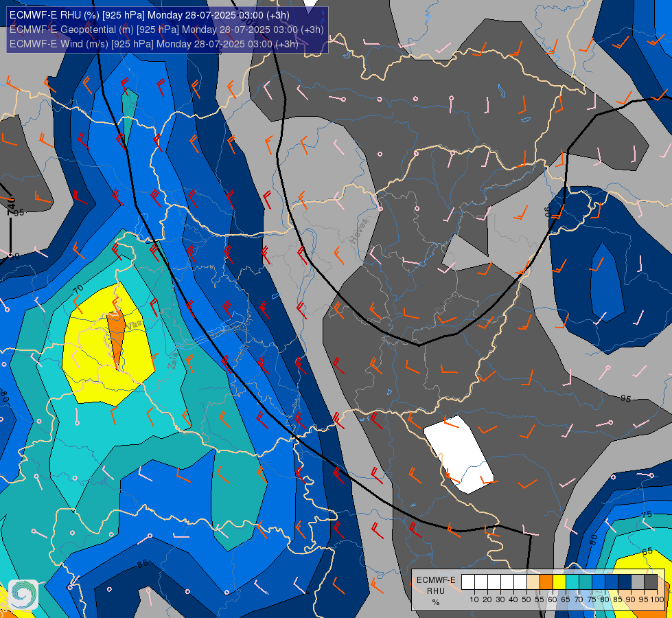
Task: Click the legend tick label 60
Action: tap(553, 599)
